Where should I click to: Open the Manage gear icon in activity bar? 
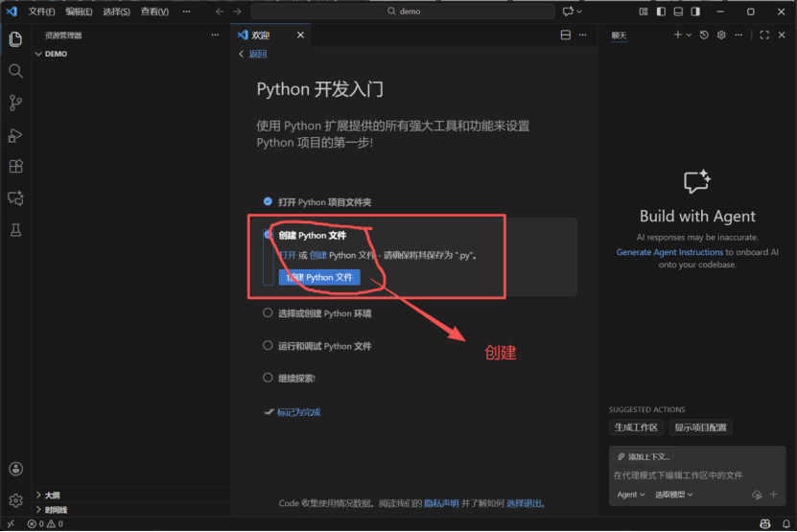click(15, 500)
